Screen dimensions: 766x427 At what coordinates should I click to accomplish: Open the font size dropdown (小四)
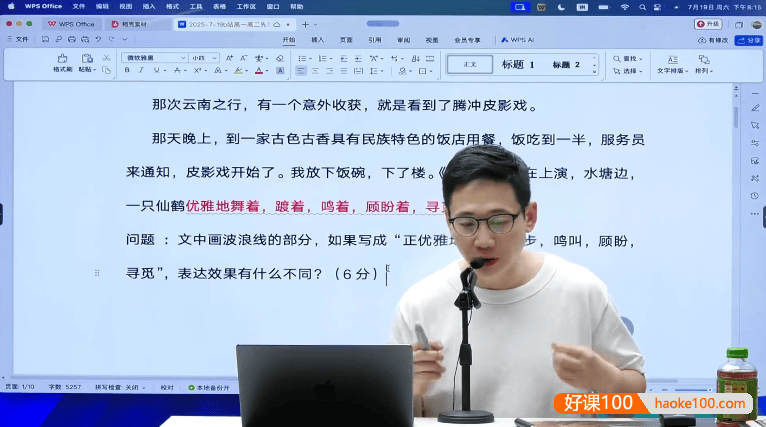coord(214,58)
